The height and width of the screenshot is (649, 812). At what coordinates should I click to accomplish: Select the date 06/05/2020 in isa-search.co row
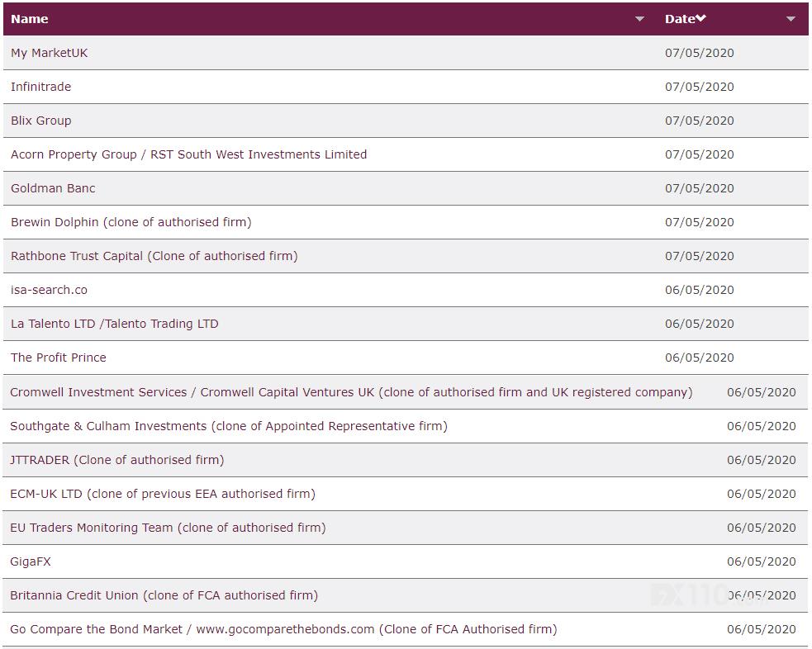pos(699,290)
